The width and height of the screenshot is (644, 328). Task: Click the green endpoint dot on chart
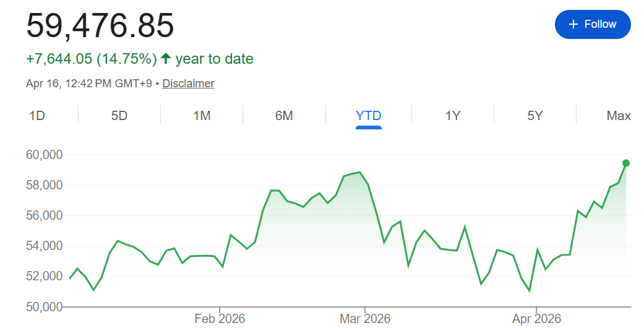coord(626,163)
